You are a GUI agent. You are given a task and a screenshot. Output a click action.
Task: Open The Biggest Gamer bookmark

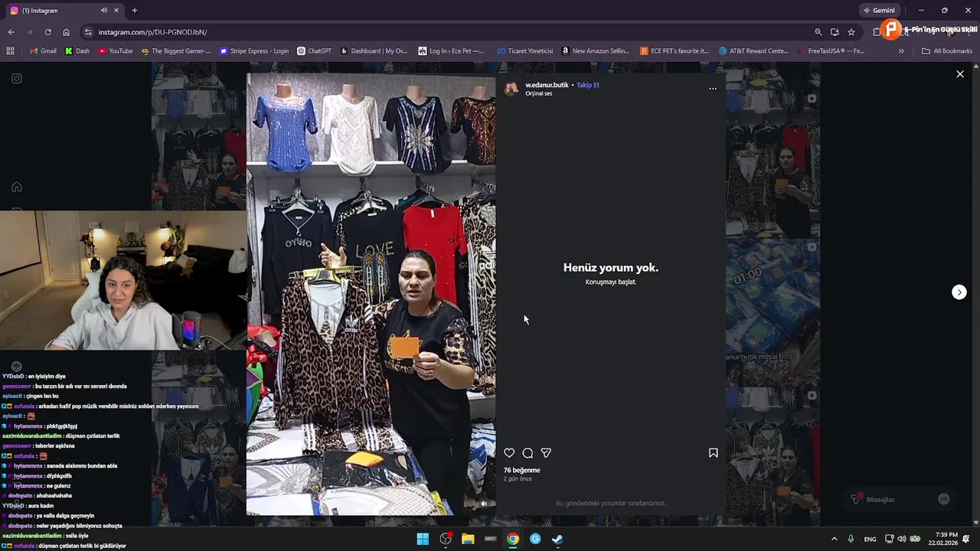[x=176, y=51]
